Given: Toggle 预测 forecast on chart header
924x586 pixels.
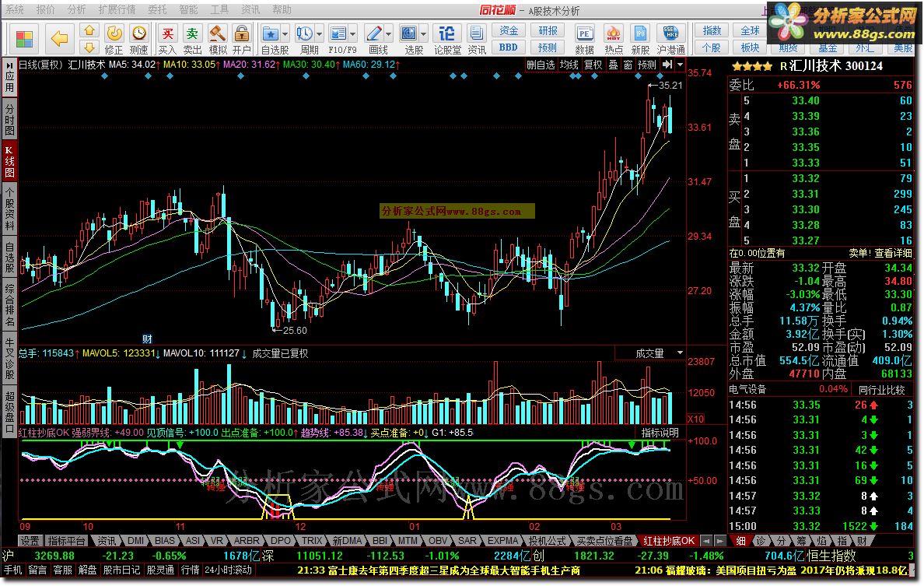Looking at the screenshot, I should 646,65.
